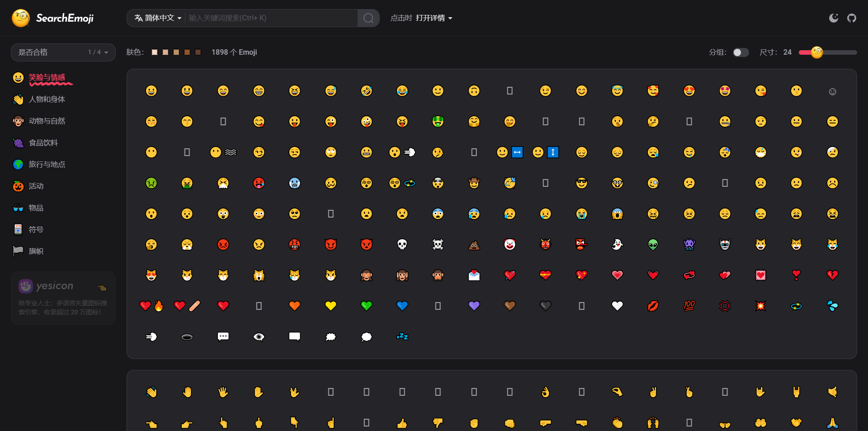Go to 动物与自然 category
868x431 pixels.
click(x=47, y=121)
